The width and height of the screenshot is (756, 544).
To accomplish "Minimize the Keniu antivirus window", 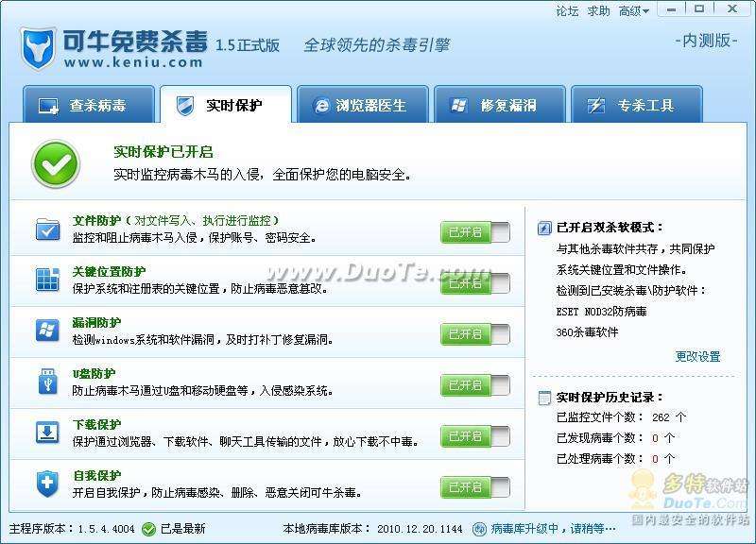I will pyautogui.click(x=671, y=9).
